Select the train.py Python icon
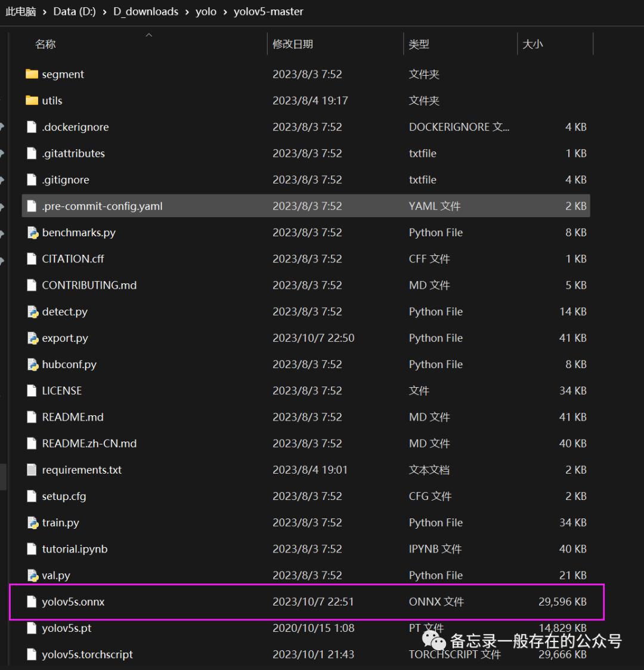This screenshot has height=670, width=644. (x=32, y=523)
